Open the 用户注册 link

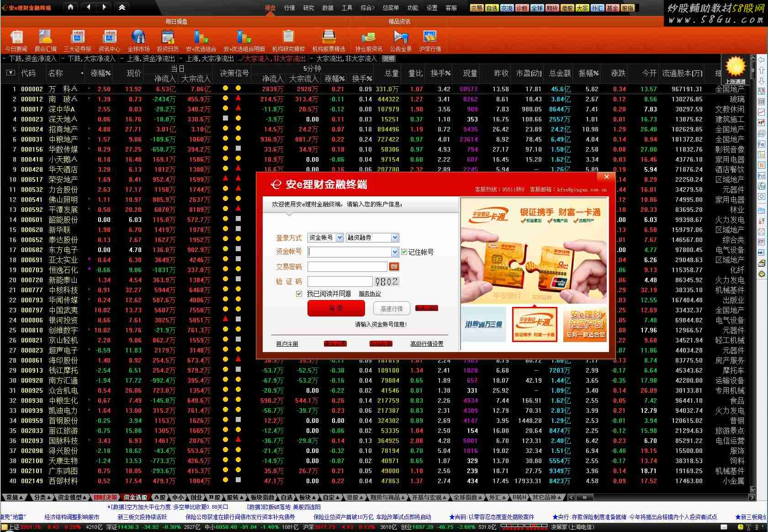tap(287, 344)
